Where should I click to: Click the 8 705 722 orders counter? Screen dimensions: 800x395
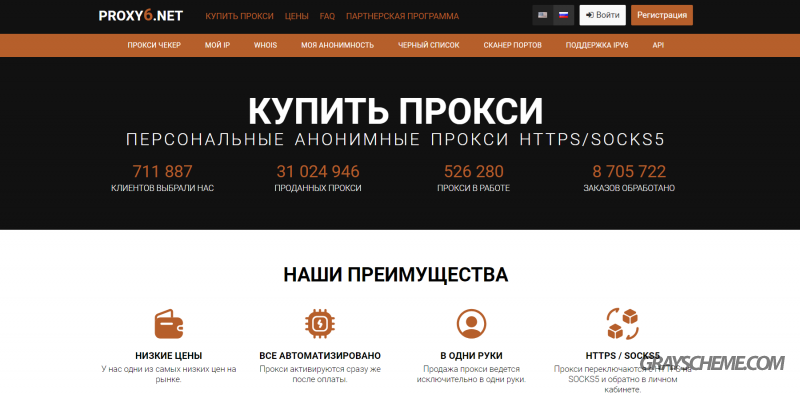(629, 171)
